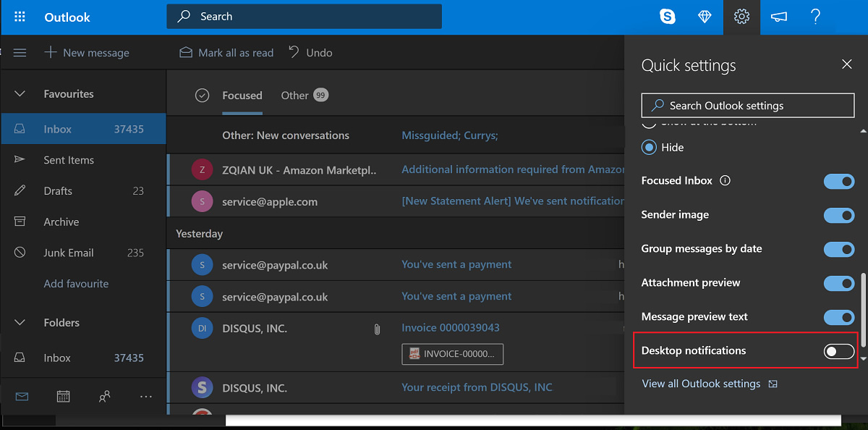Viewport: 868px width, 430px height.
Task: Disable Attachment preview toggle
Action: tap(839, 283)
